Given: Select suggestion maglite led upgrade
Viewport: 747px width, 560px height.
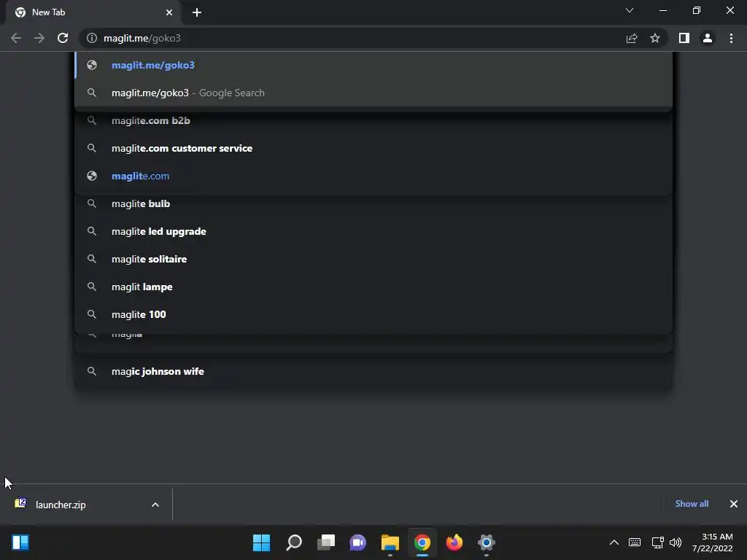Looking at the screenshot, I should 373,231.
